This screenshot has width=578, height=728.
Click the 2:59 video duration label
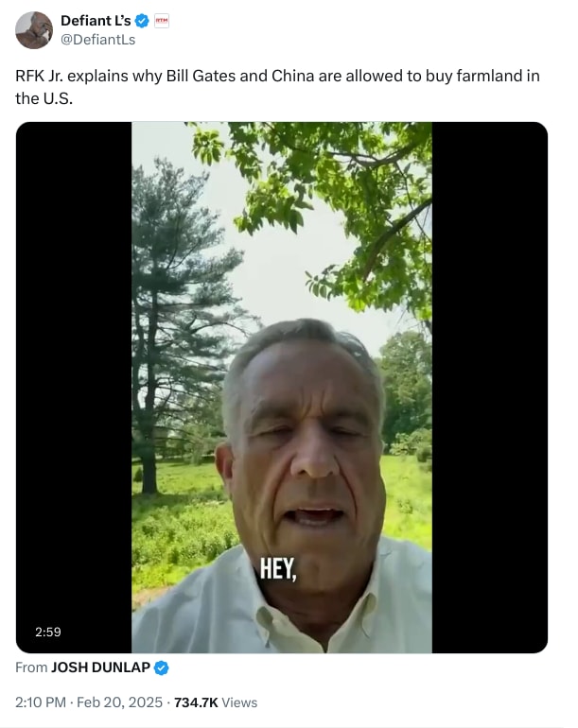(48, 632)
